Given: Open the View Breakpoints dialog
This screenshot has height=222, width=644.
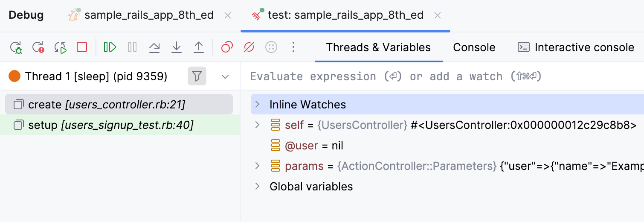Looking at the screenshot, I should coord(227,47).
